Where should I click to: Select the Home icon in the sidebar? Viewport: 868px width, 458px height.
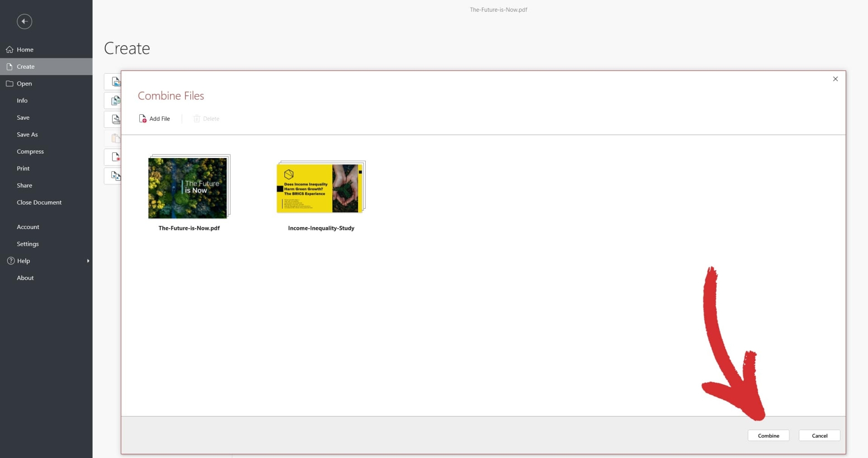[9, 50]
